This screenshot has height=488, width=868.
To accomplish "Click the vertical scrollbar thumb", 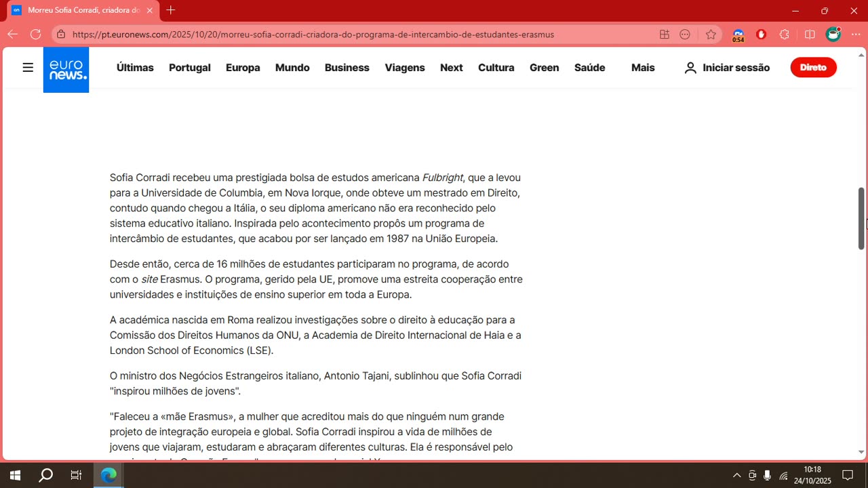I will click(x=861, y=218).
